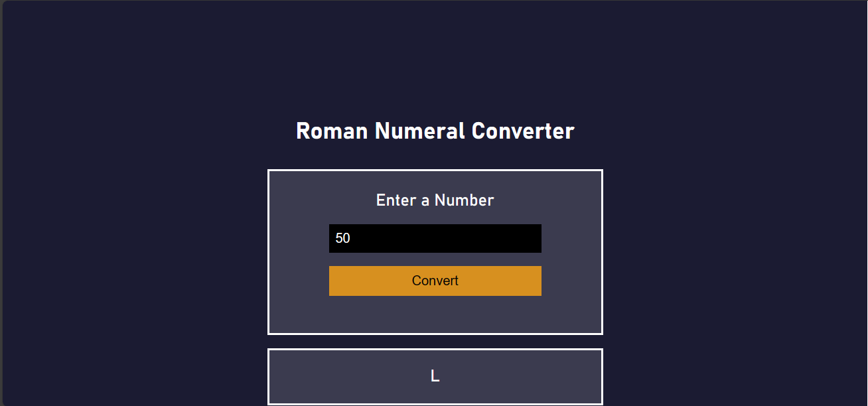The image size is (868, 406).
Task: Click the gap between input and Convert button
Action: [435, 259]
